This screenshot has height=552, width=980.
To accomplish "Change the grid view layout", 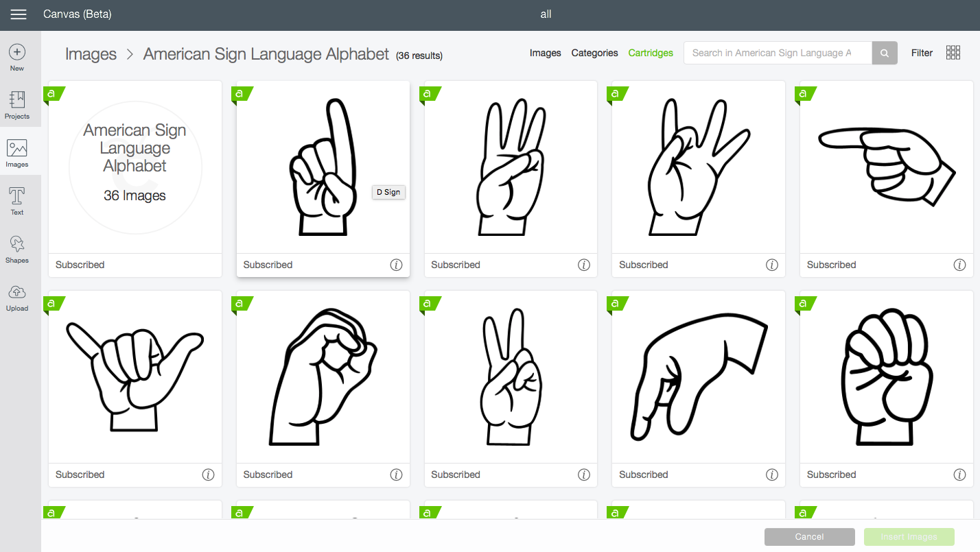I will tap(953, 51).
